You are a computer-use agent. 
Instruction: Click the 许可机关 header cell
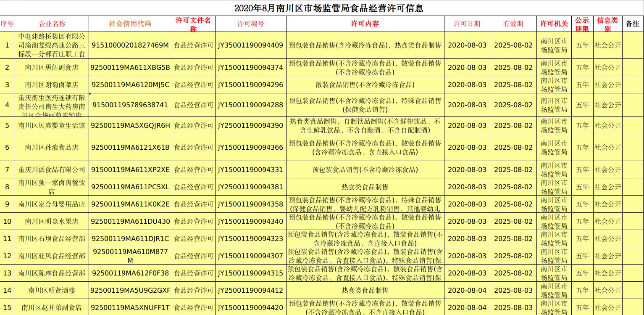coord(554,24)
